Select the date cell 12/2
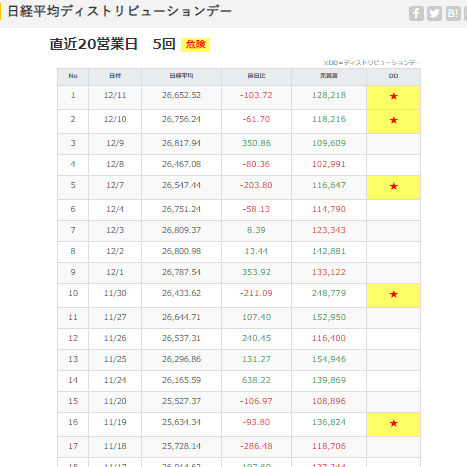 pyautogui.click(x=115, y=251)
